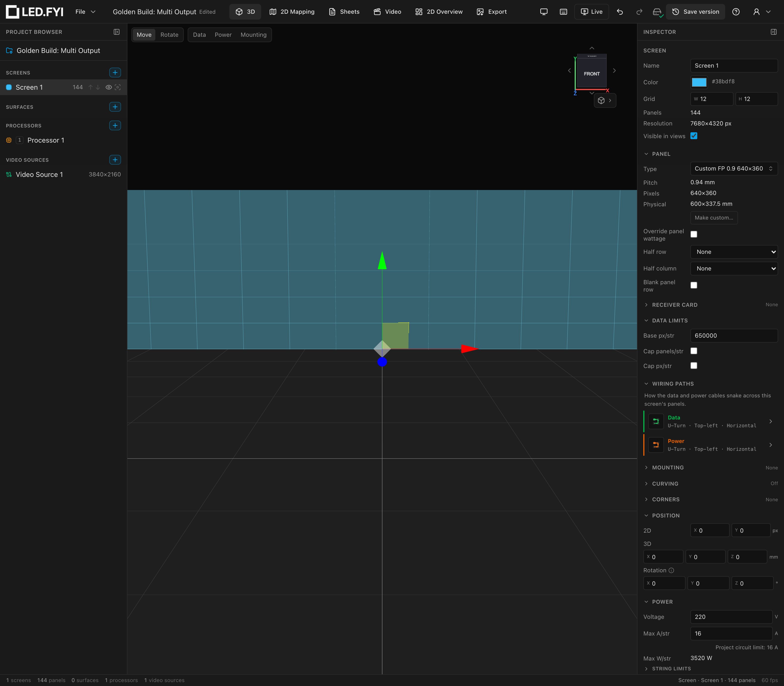Viewport: 784px width, 686px height.
Task: Move Screen 1 down arrow icon
Action: [98, 87]
